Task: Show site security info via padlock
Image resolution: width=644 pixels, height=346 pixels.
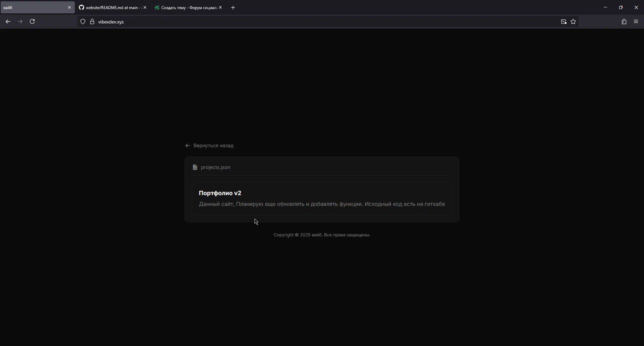Action: (92, 22)
